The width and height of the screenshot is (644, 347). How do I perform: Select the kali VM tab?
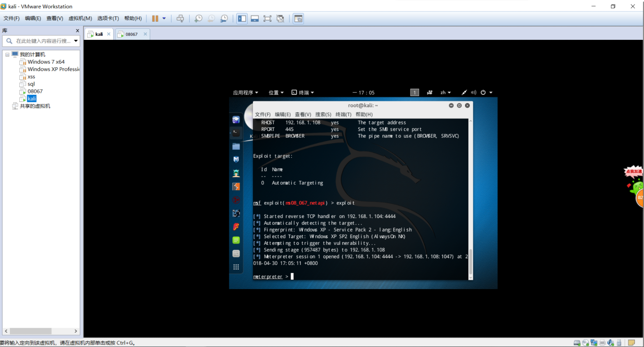[99, 34]
